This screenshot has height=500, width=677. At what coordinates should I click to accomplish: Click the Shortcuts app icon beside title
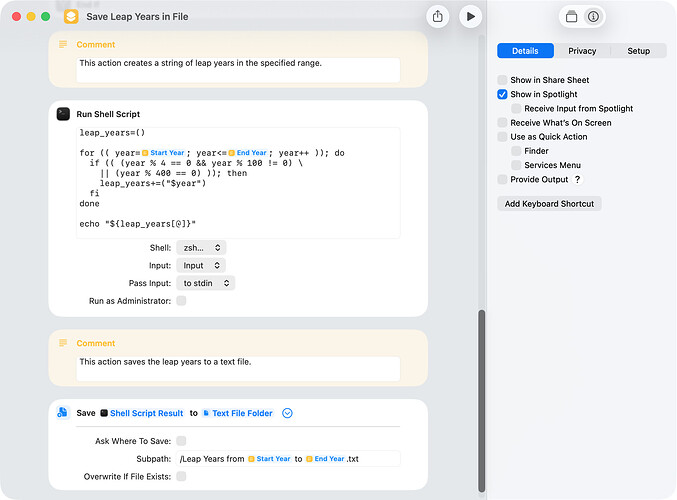pyautogui.click(x=71, y=16)
